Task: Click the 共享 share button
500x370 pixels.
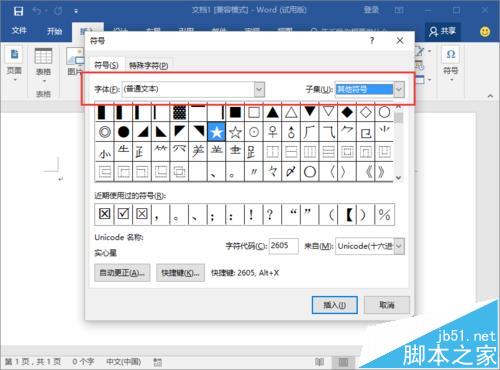Action: point(443,31)
